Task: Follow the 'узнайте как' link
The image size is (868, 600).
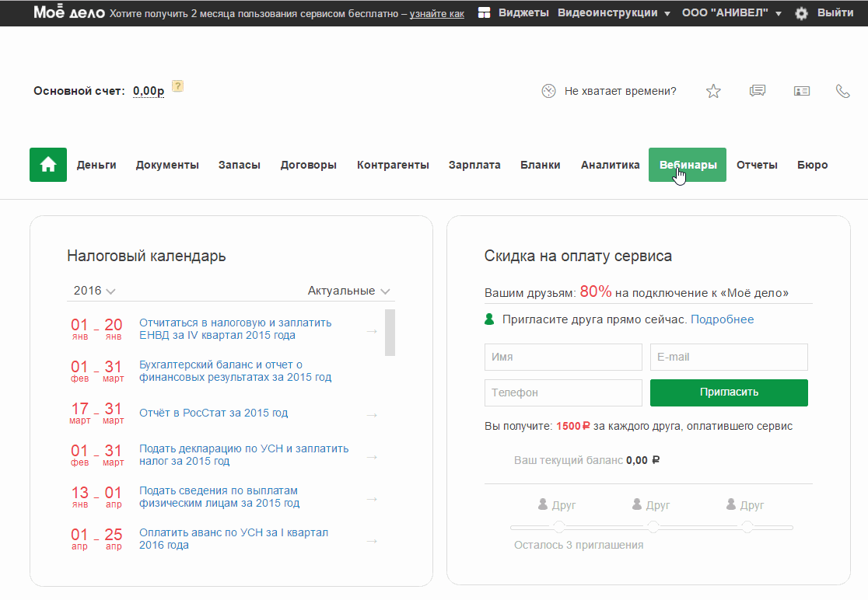Action: (x=437, y=14)
